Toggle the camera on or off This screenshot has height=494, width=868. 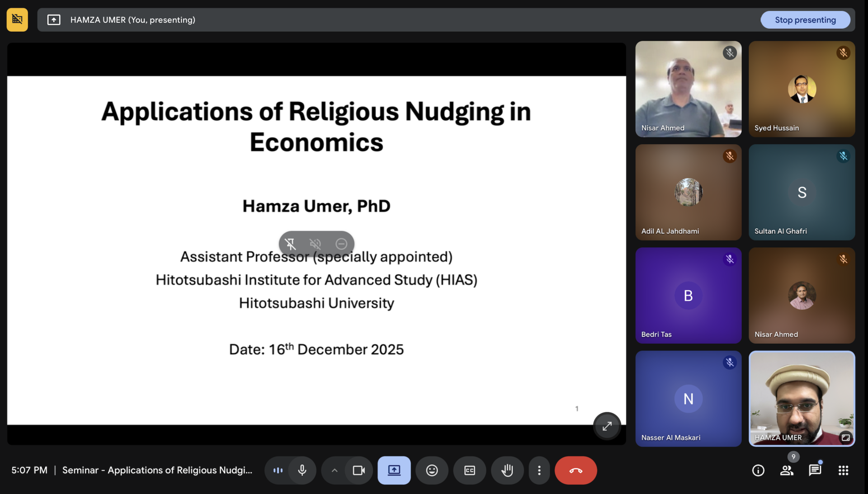359,470
